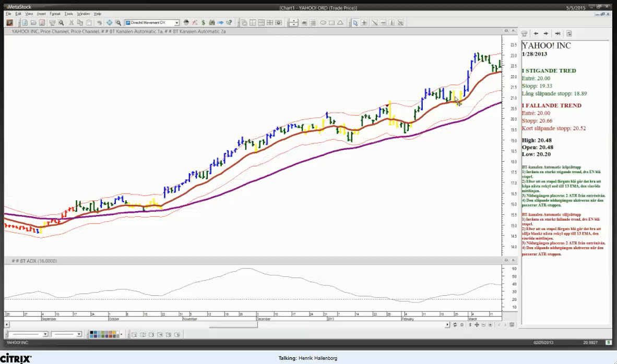The height and width of the screenshot is (364, 617).
Task: Open the line weight dropdown
Action: [79, 334]
